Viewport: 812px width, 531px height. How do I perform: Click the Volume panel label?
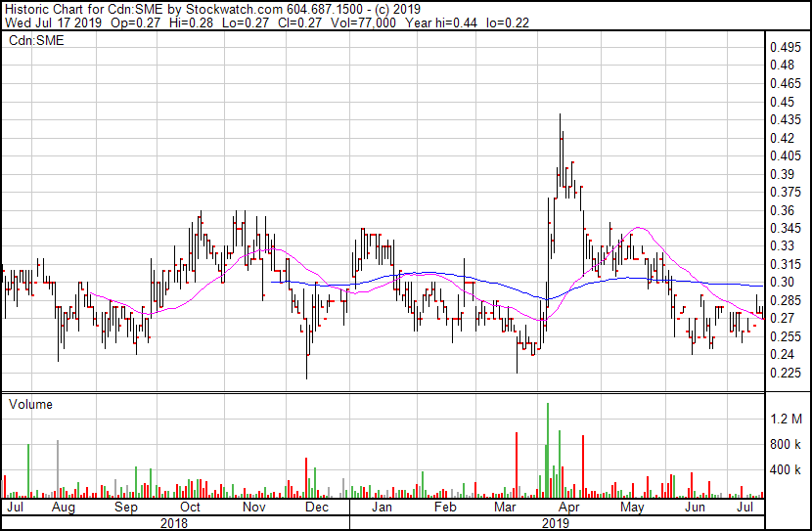coord(30,404)
